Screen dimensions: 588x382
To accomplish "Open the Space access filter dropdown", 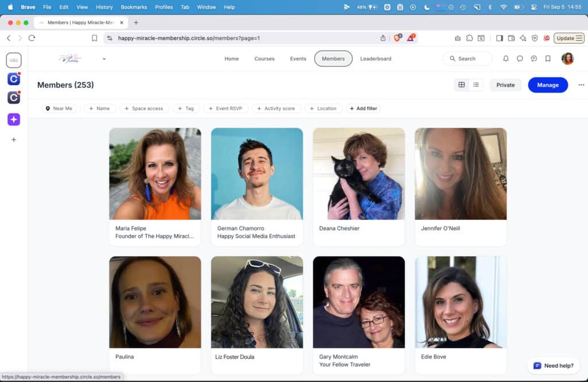I will click(144, 109).
